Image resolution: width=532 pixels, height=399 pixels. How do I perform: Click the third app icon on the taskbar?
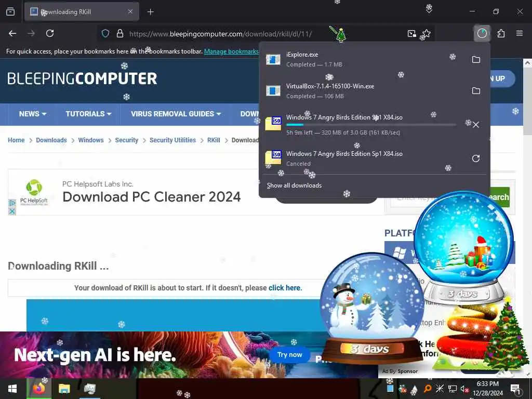coord(89,389)
